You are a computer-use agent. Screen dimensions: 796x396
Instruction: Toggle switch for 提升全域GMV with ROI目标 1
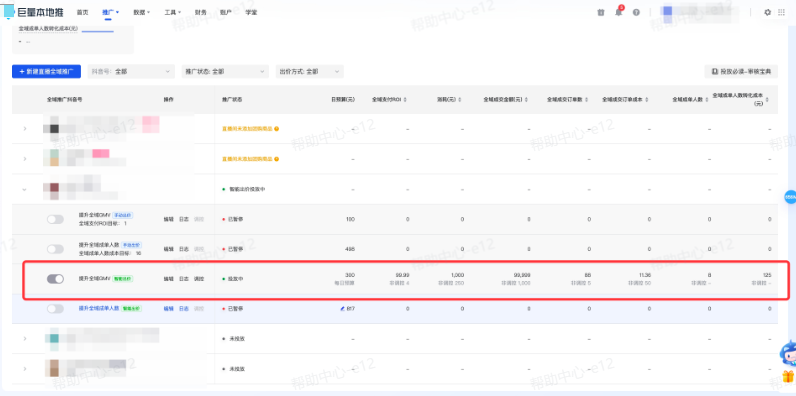55,219
